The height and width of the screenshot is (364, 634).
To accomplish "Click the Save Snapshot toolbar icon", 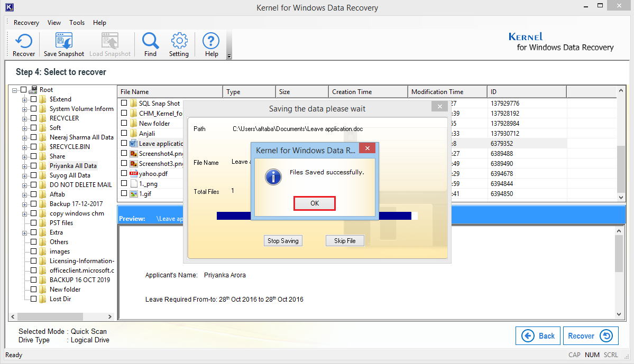I will pos(64,41).
